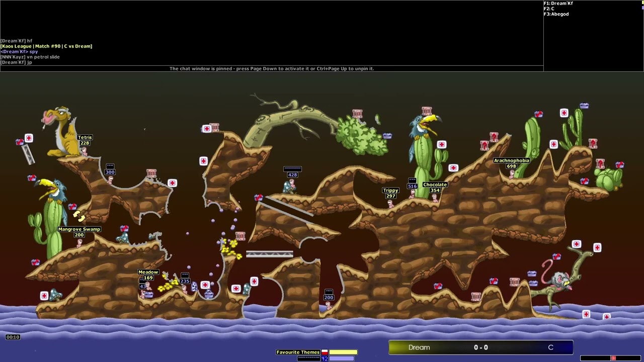Target the enemy worm with 235 health
644x362 pixels.
click(x=184, y=289)
